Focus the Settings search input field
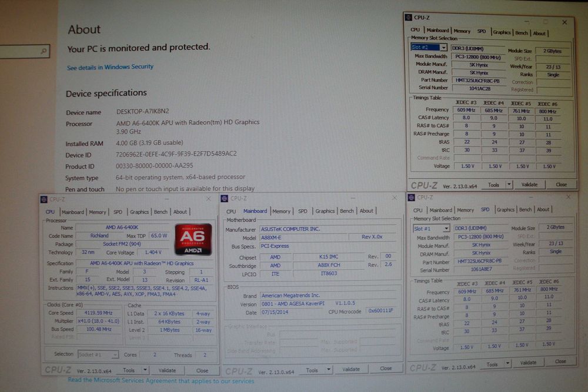This screenshot has height=392, width=588. (x=24, y=51)
